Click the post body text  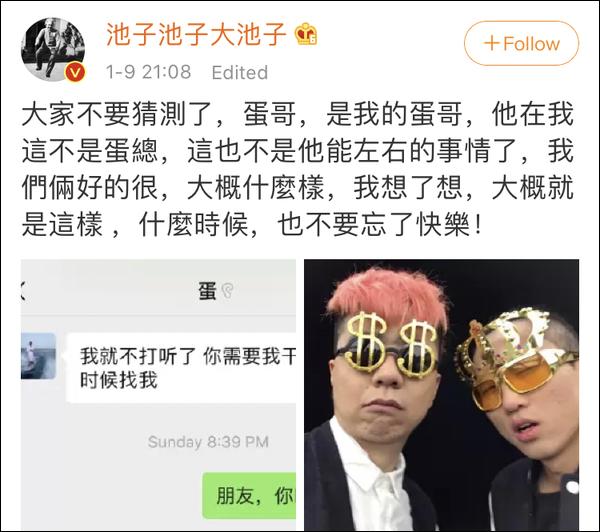297,170
